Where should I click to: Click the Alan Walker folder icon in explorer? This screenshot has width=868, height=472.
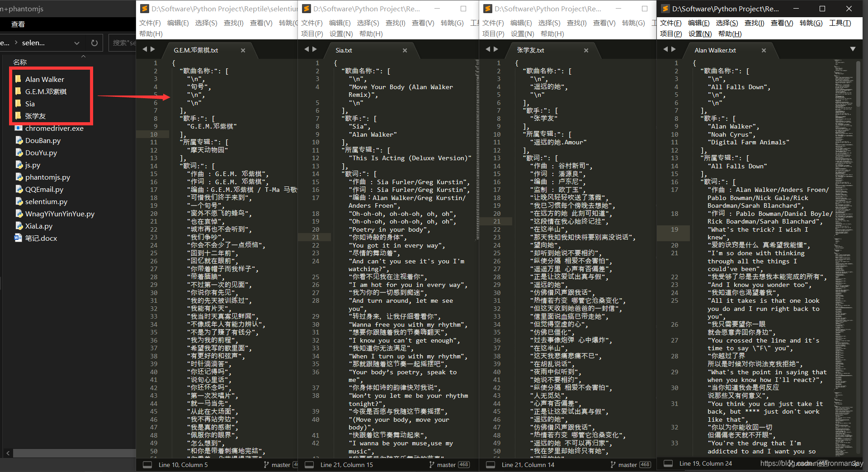click(18, 79)
